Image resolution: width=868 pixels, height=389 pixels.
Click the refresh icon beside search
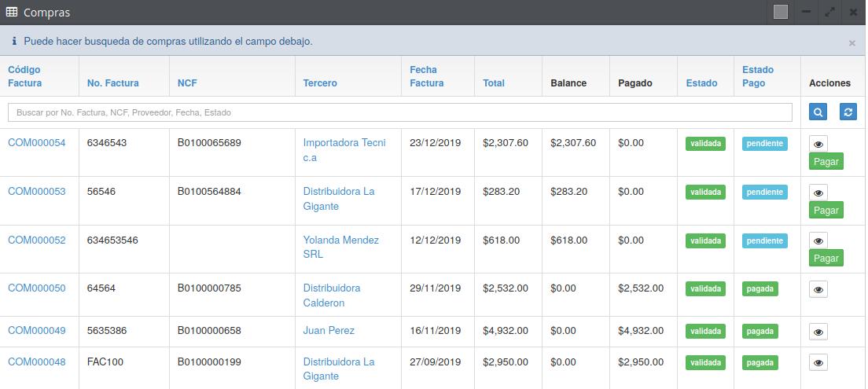[x=848, y=112]
